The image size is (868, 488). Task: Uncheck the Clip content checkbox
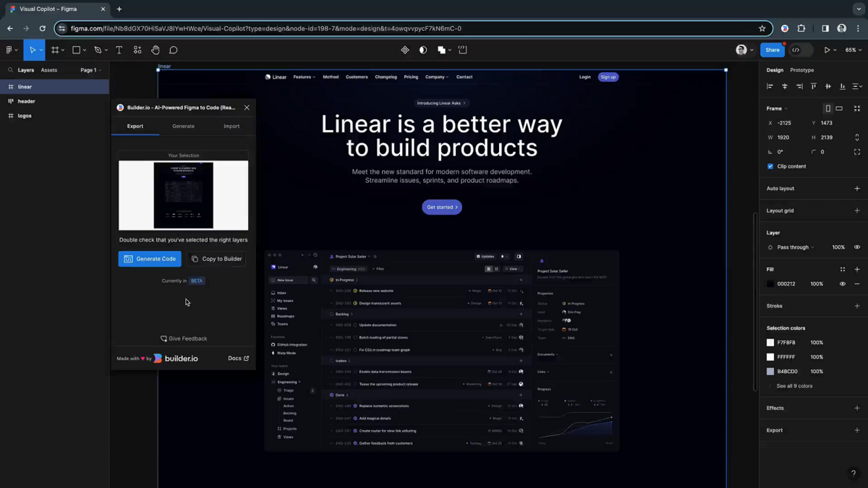(770, 166)
